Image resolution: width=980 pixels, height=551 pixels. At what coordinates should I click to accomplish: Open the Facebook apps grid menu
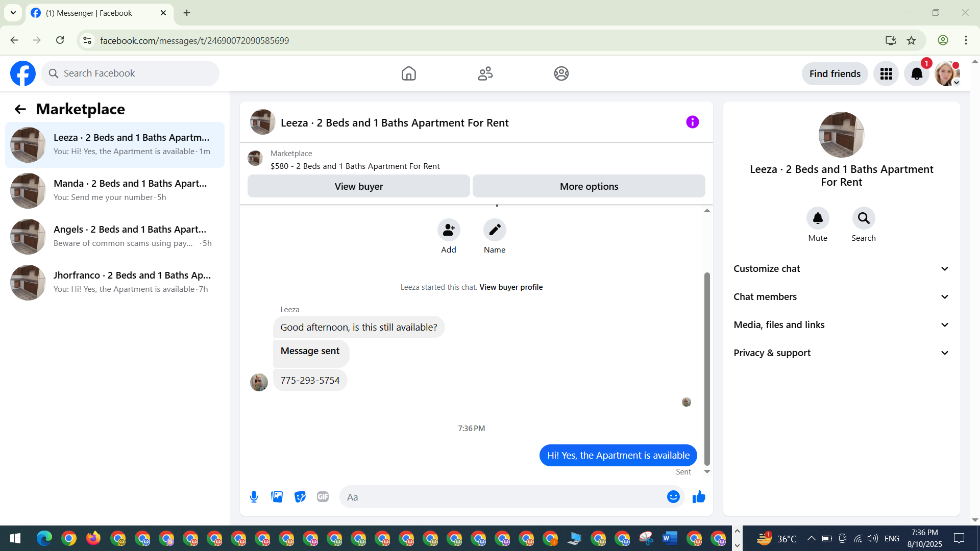coord(886,74)
